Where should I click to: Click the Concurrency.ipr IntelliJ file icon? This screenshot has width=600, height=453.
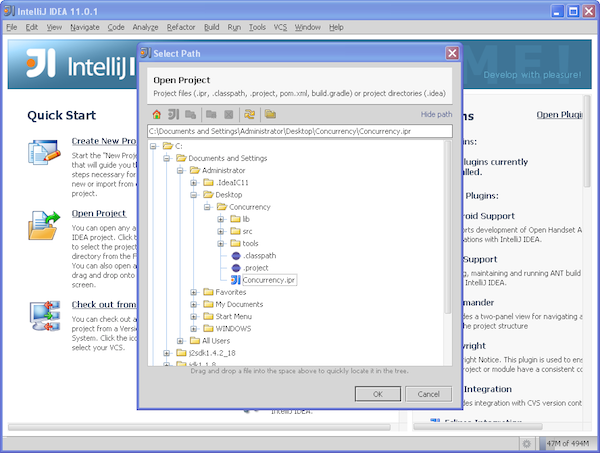(x=236, y=280)
